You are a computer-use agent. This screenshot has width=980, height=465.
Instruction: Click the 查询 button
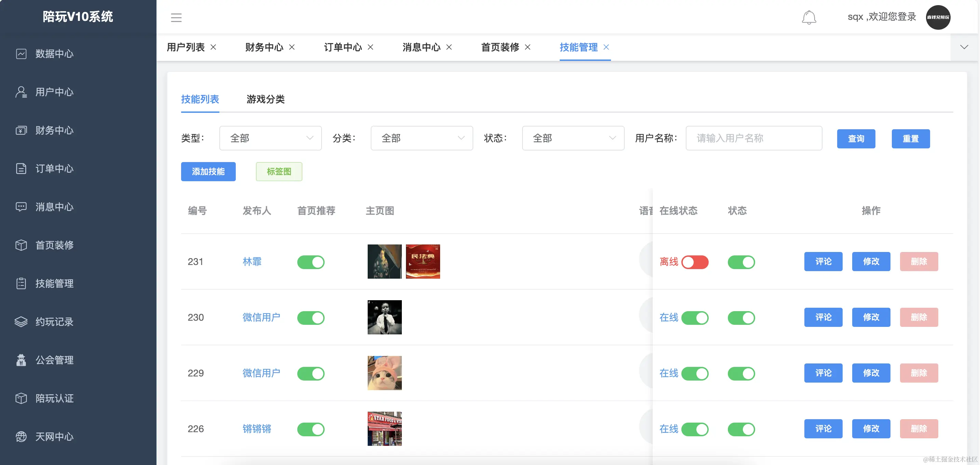tap(856, 139)
